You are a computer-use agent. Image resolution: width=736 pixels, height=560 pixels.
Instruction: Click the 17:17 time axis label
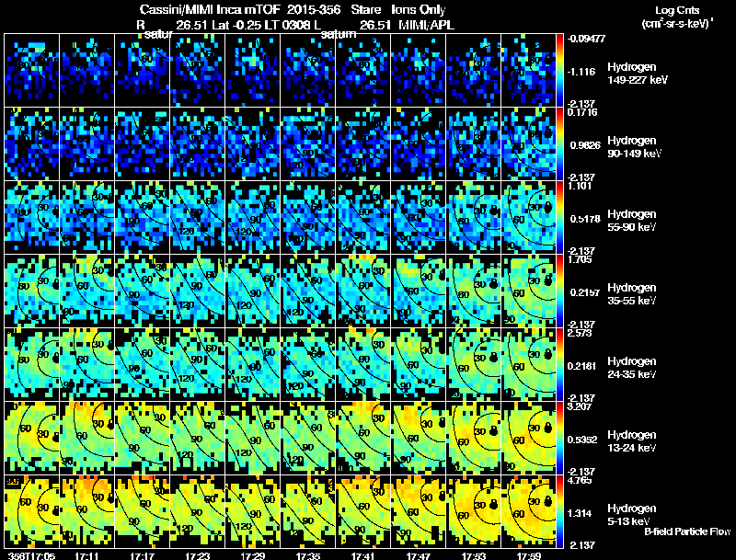click(143, 555)
